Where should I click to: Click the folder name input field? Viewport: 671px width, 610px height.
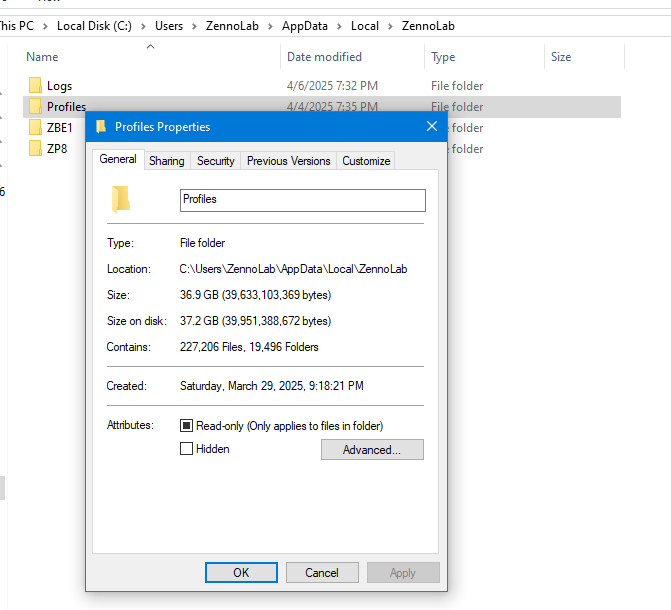click(x=303, y=200)
